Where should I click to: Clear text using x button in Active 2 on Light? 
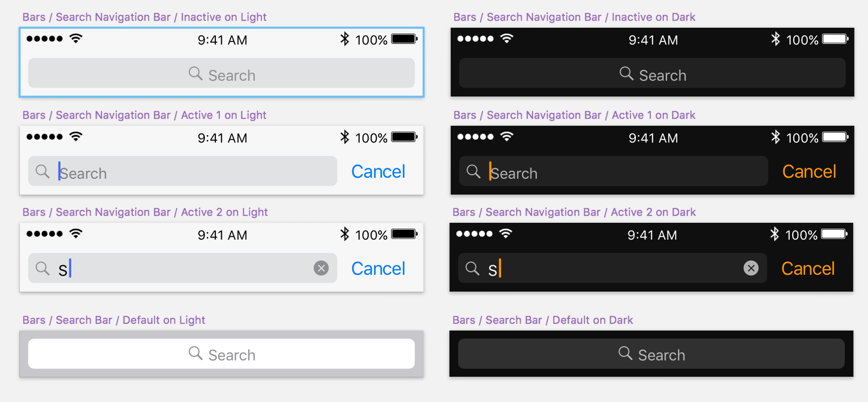(321, 268)
